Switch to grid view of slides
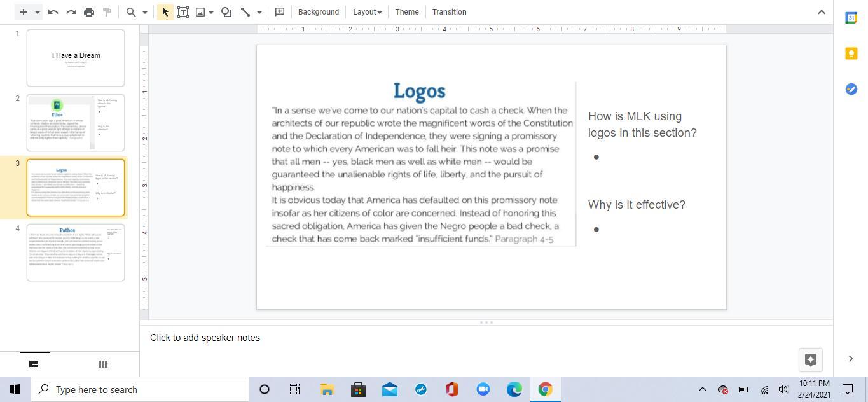The image size is (868, 402). [x=103, y=364]
